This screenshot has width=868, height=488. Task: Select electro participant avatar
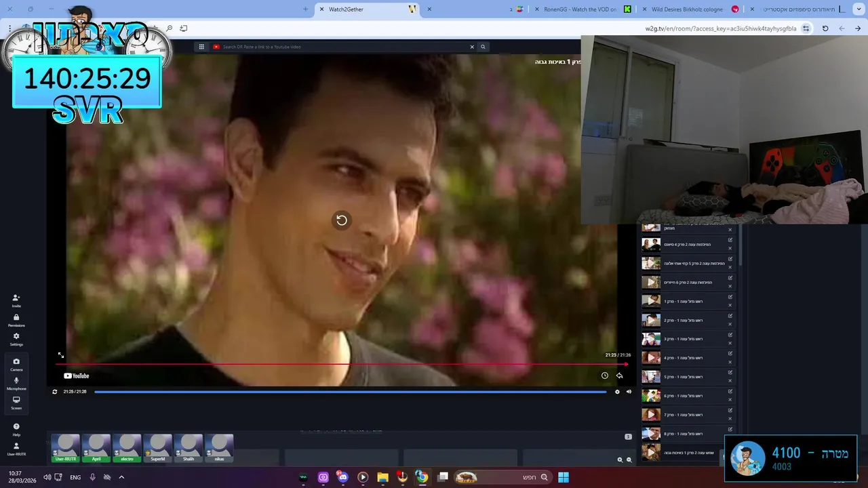[127, 448]
